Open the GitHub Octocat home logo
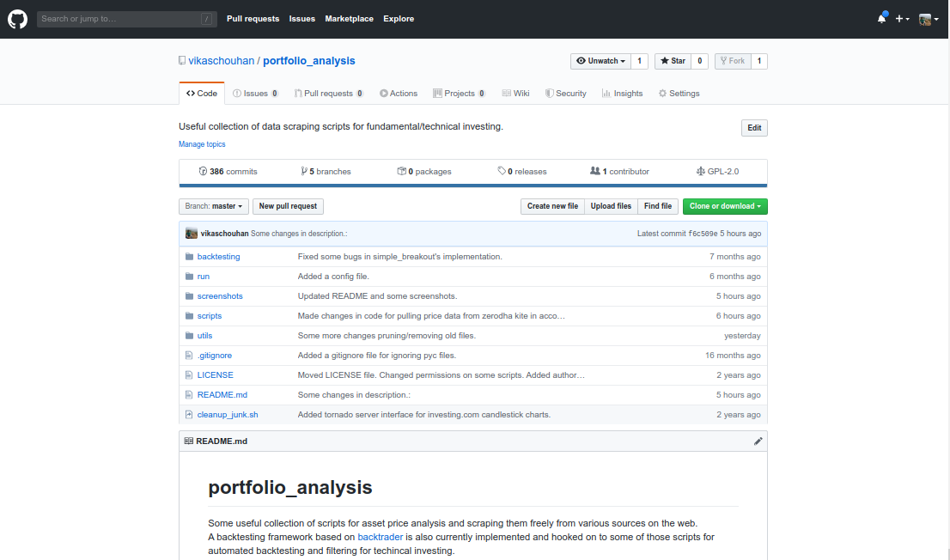Image resolution: width=950 pixels, height=560 pixels. point(17,19)
